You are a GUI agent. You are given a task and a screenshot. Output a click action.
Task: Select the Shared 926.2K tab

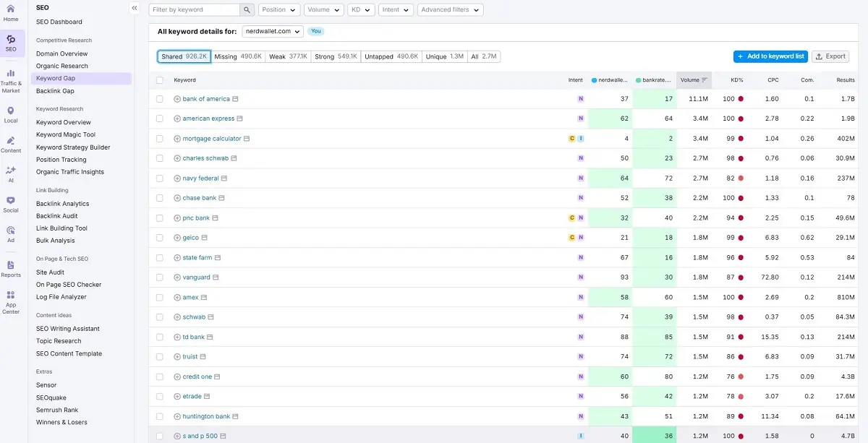pos(184,56)
